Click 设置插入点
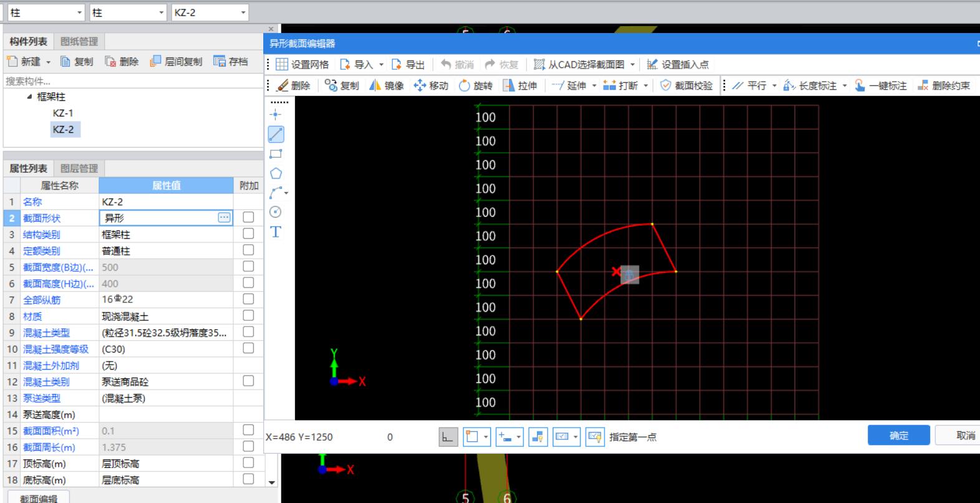Screen dimensions: 980x503 click(677, 64)
